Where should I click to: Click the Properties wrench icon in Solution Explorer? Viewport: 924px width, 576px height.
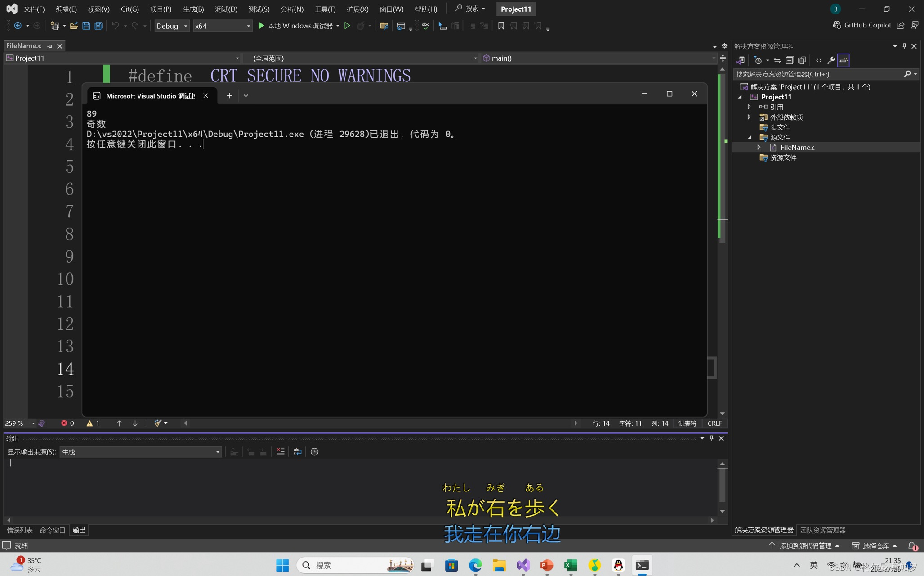[x=831, y=60]
